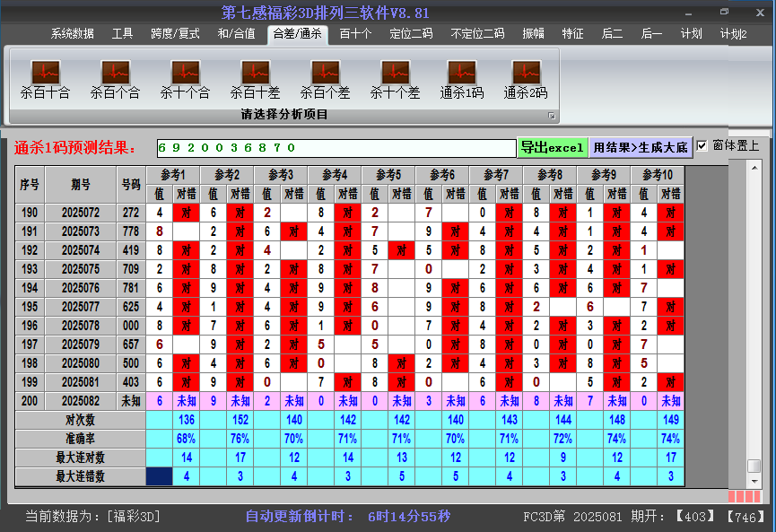The width and height of the screenshot is (776, 532).
Task: Select the row for period 2025078
Action: pos(350,326)
